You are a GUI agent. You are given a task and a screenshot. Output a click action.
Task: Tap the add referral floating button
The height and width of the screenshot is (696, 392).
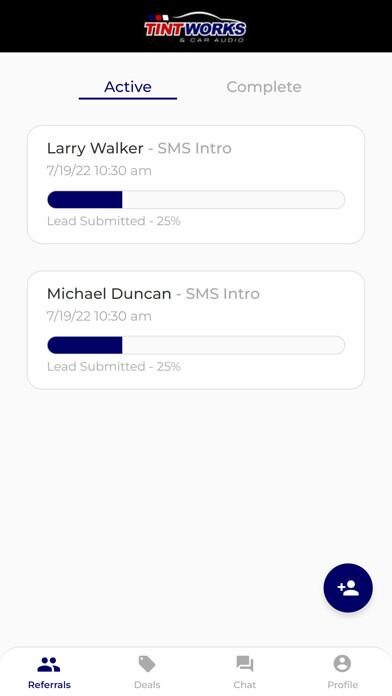click(x=348, y=588)
